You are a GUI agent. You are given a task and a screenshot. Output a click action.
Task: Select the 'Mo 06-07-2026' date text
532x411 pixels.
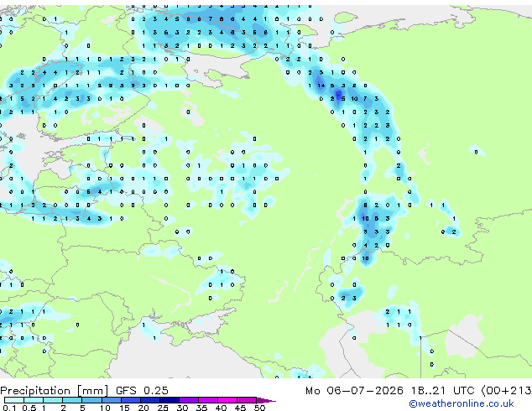[354, 391]
